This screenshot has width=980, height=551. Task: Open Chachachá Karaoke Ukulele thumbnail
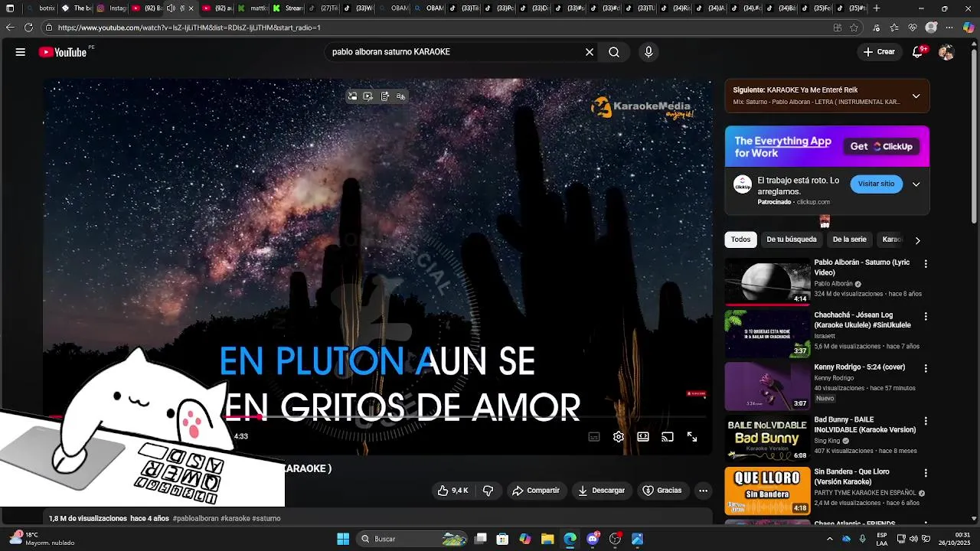tap(767, 334)
